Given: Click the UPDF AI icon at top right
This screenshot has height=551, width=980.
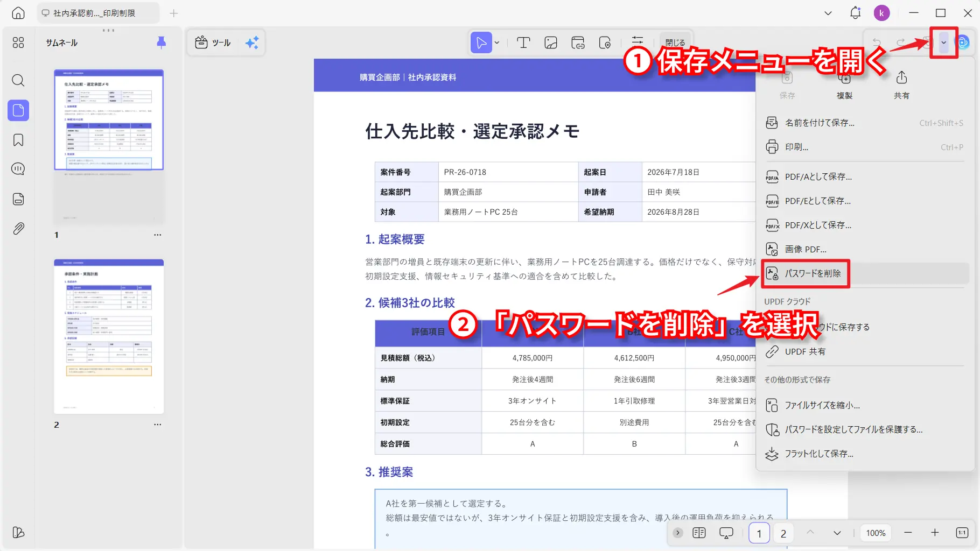Looking at the screenshot, I should tap(963, 42).
